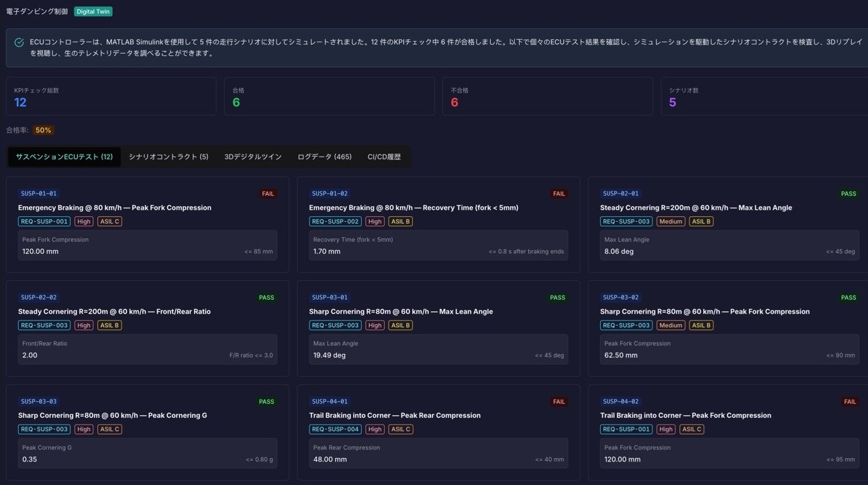Image resolution: width=868 pixels, height=485 pixels.
Task: Click the SUSP-01-01 test ID badge
Action: (39, 193)
